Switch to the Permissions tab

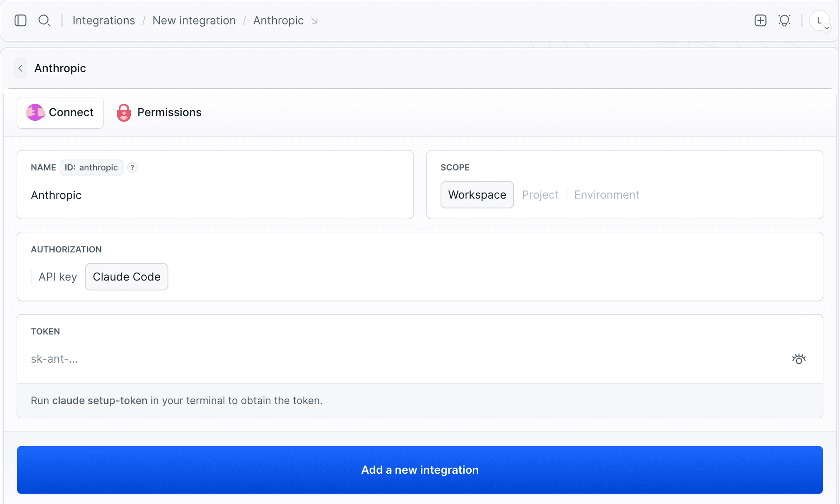[x=159, y=112]
